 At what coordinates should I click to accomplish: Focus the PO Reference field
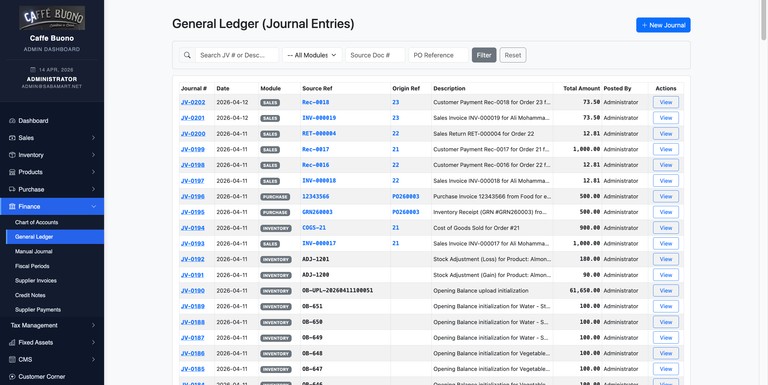438,55
